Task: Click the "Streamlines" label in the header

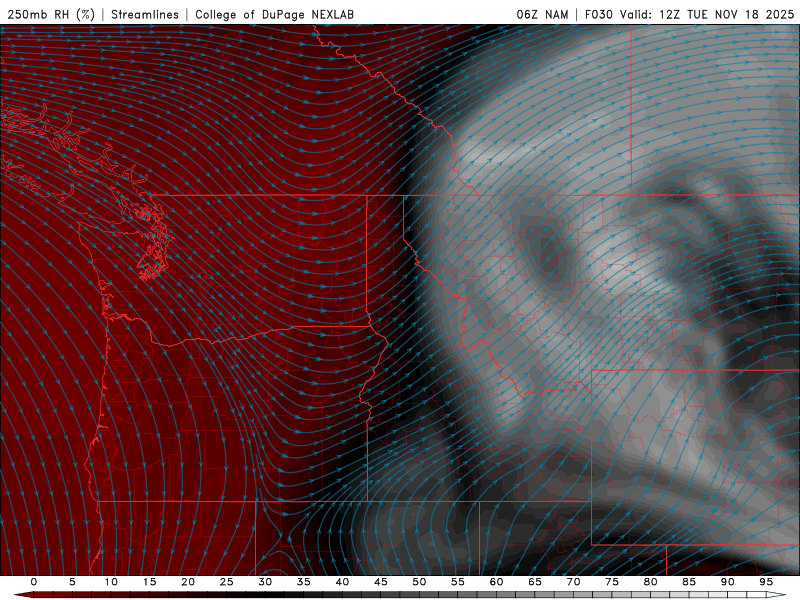Action: click(145, 14)
